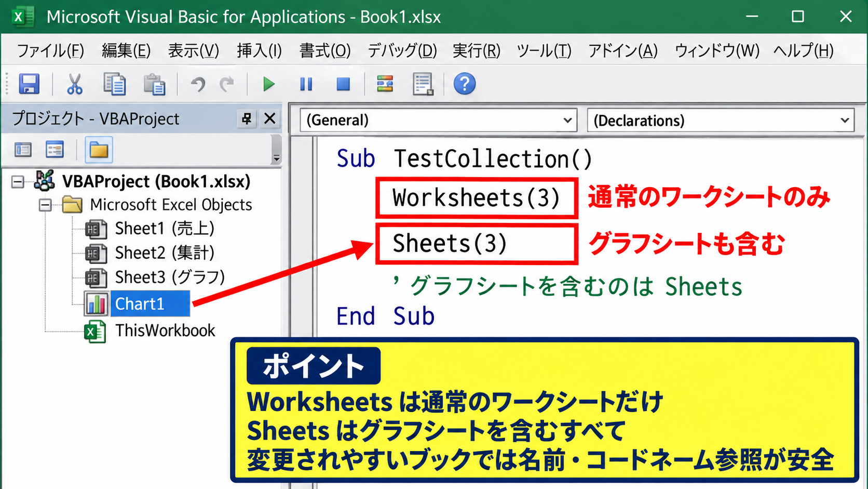Image resolution: width=868 pixels, height=489 pixels.
Task: Click the Excel app icon in title bar
Action: click(x=23, y=17)
